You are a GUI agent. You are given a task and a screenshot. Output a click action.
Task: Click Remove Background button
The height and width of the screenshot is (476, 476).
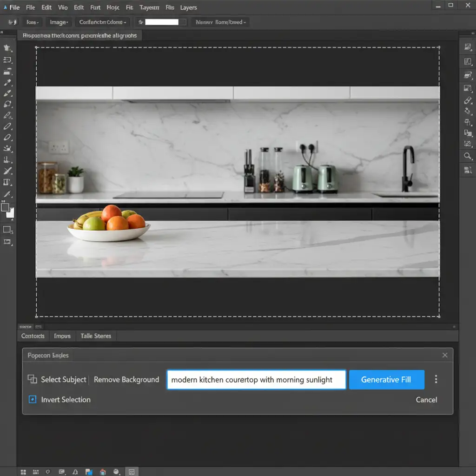(126, 379)
